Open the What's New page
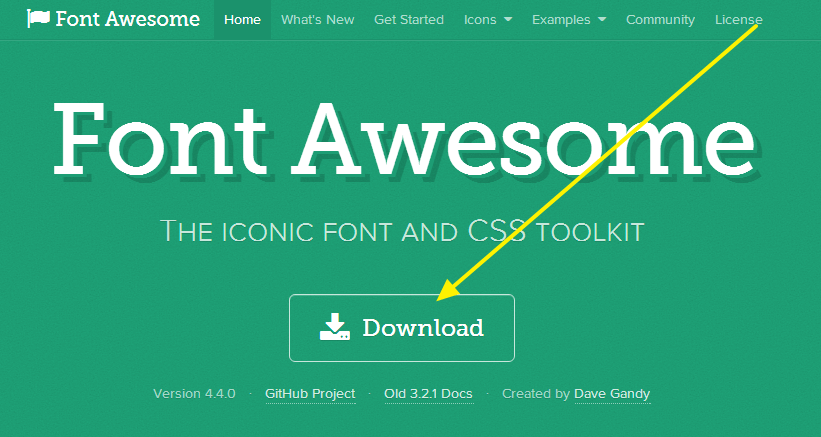This screenshot has height=437, width=821. coord(317,20)
